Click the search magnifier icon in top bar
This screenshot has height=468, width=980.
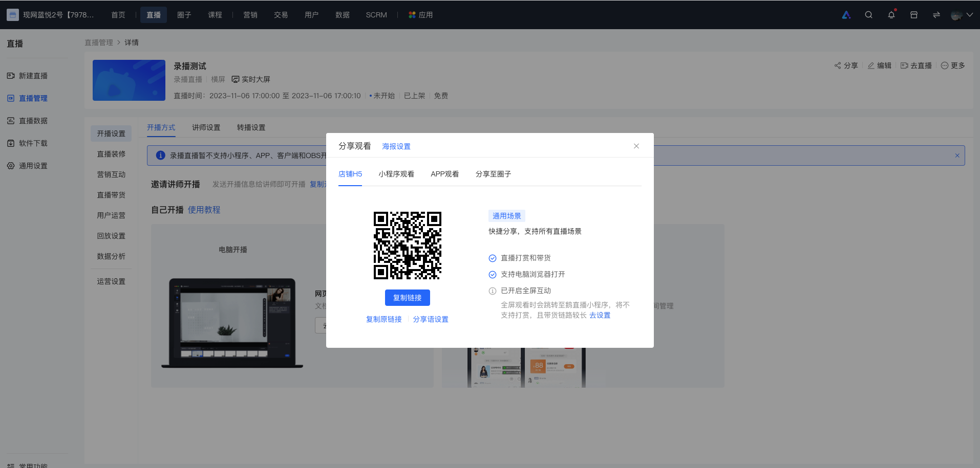pyautogui.click(x=868, y=15)
